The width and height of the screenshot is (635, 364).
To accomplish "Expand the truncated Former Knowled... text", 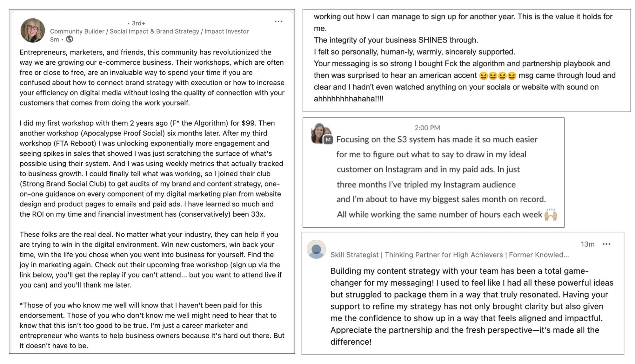I will point(538,255).
